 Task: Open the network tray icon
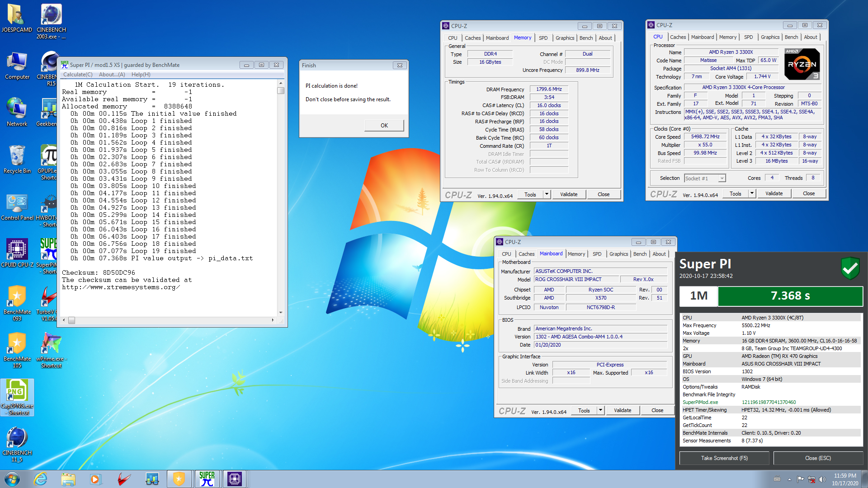(811, 479)
